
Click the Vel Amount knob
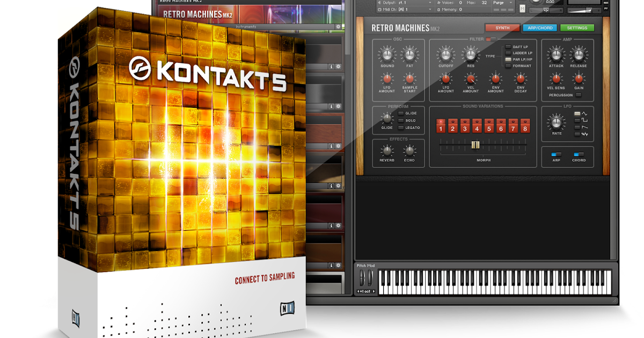tap(471, 79)
